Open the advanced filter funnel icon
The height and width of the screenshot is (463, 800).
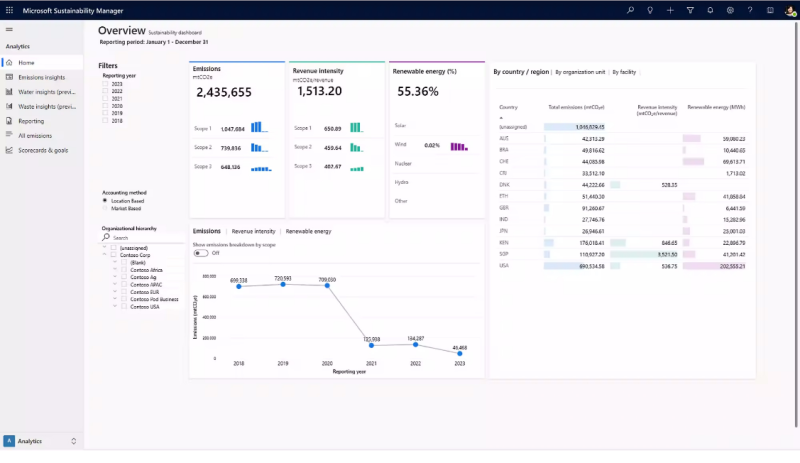(x=690, y=10)
